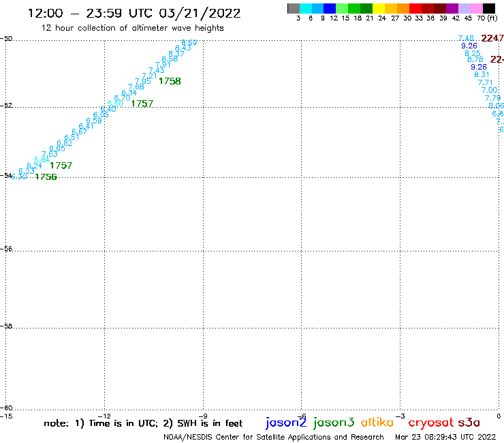Image resolution: width=504 pixels, height=443 pixels.
Task: Click the wave height value 8.25
Action: pyautogui.click(x=473, y=53)
